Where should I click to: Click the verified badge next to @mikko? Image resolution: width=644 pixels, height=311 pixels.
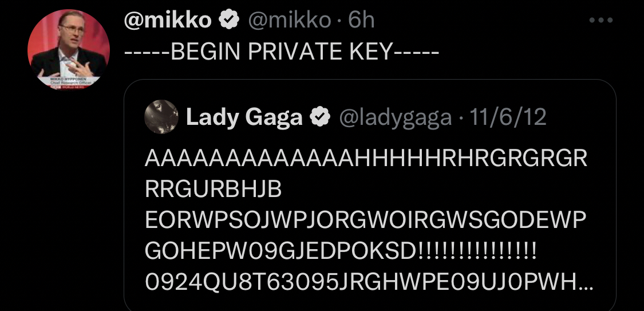pyautogui.click(x=228, y=21)
